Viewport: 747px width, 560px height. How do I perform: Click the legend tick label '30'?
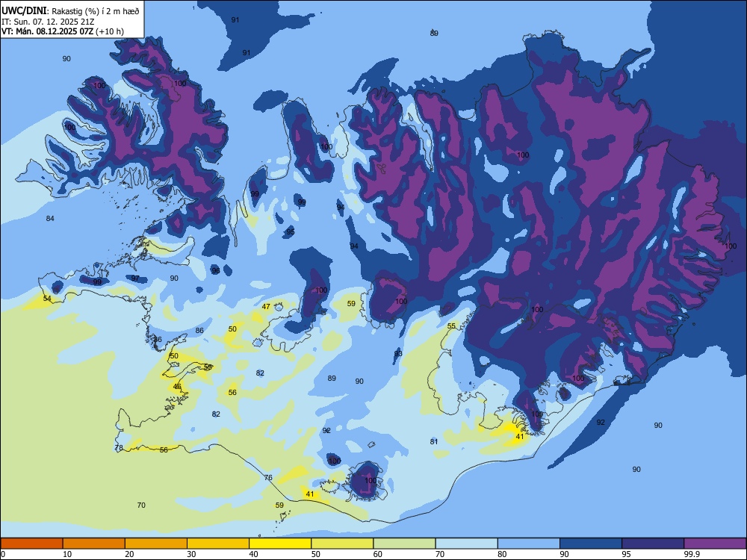pyautogui.click(x=191, y=554)
